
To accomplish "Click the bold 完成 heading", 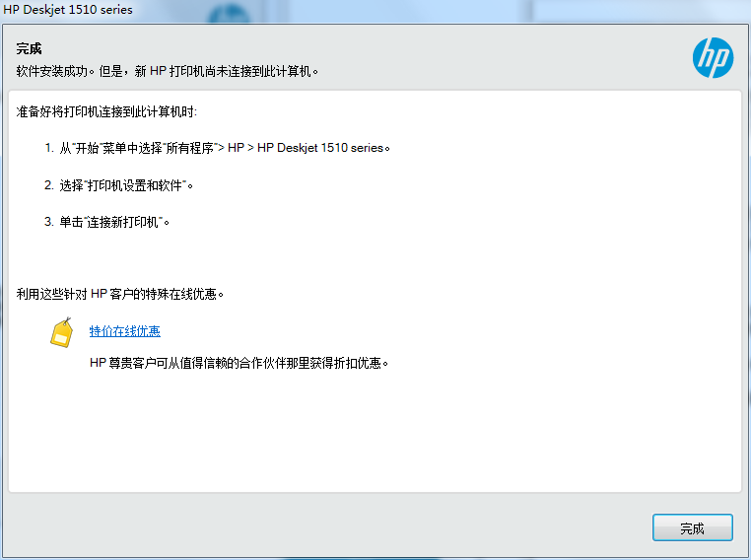I will (30, 48).
